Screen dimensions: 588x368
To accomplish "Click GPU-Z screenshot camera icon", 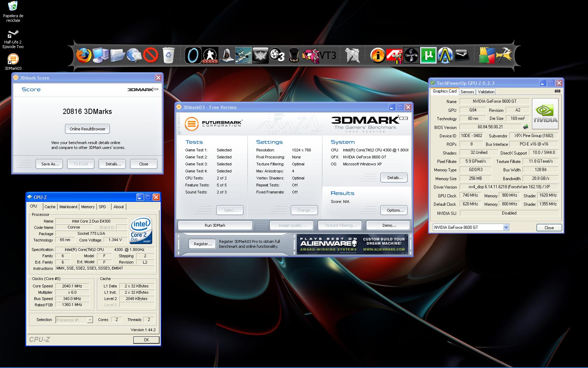I will point(558,91).
